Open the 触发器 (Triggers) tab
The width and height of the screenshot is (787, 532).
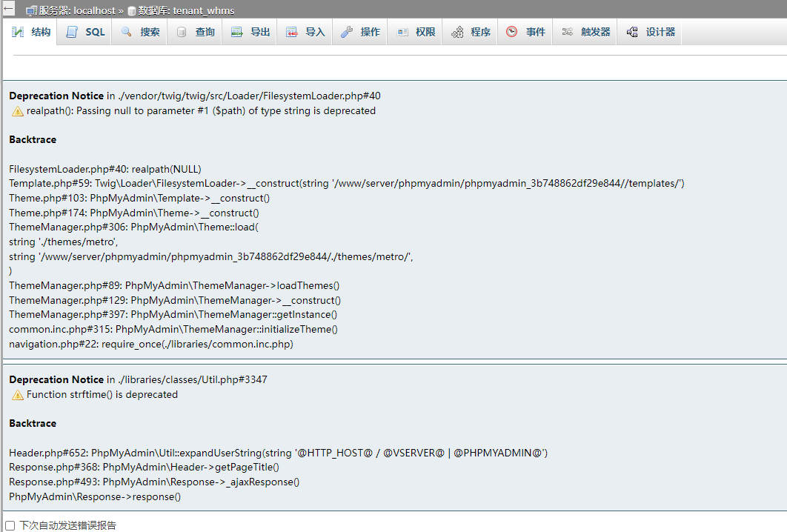(x=585, y=32)
